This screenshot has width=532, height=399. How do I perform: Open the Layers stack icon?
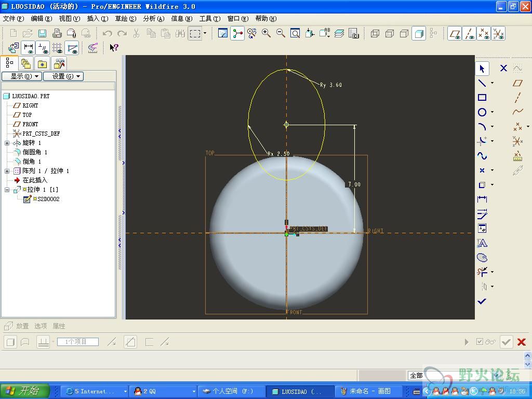pos(339,33)
